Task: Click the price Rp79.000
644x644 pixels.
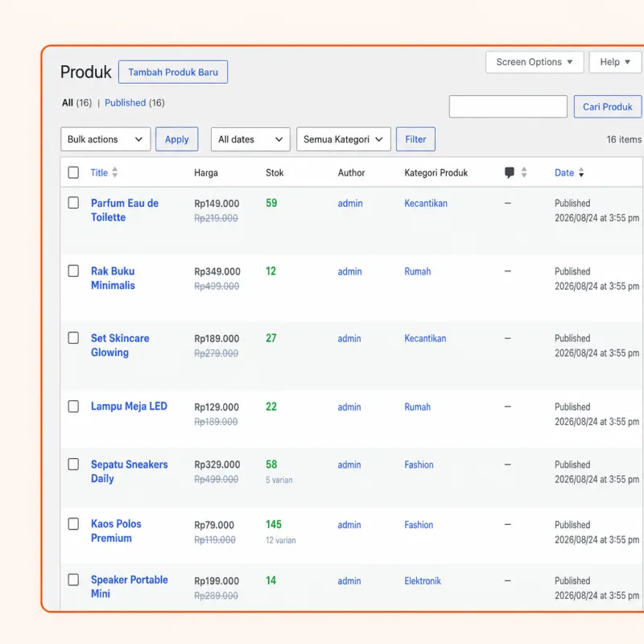Action: 214,526
